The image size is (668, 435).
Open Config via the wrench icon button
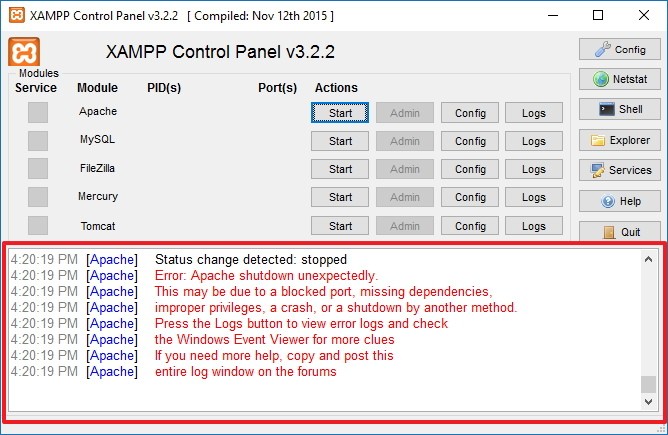(x=620, y=49)
